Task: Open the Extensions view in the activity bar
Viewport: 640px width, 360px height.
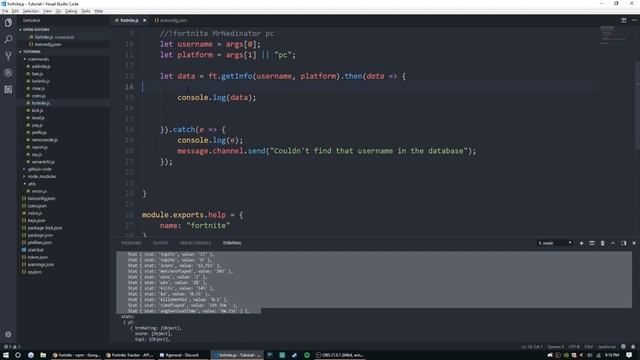Action: (x=8, y=89)
